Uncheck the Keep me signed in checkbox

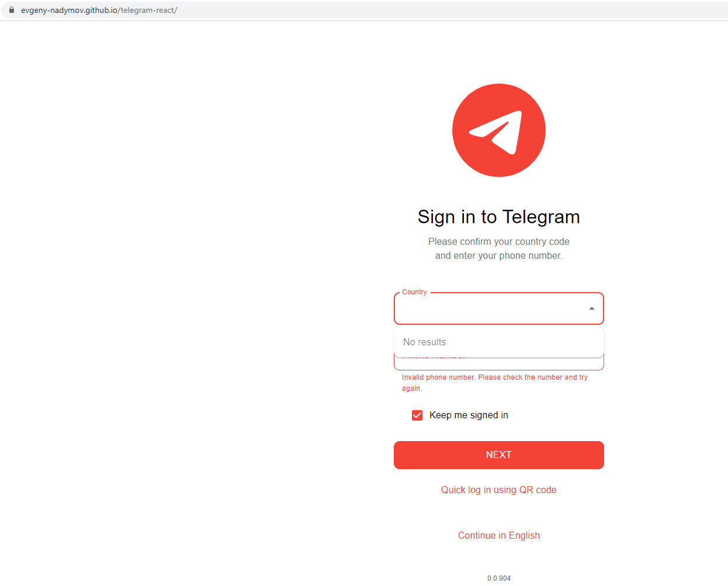coord(417,415)
